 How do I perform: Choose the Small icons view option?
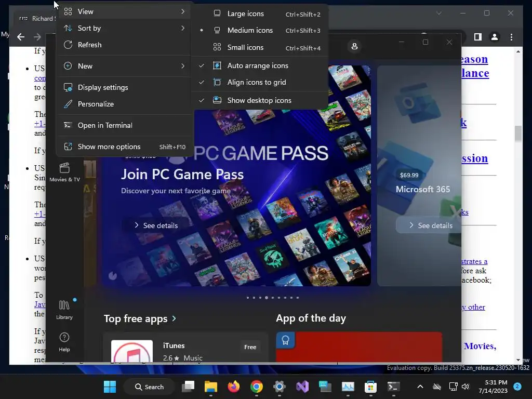point(260,47)
